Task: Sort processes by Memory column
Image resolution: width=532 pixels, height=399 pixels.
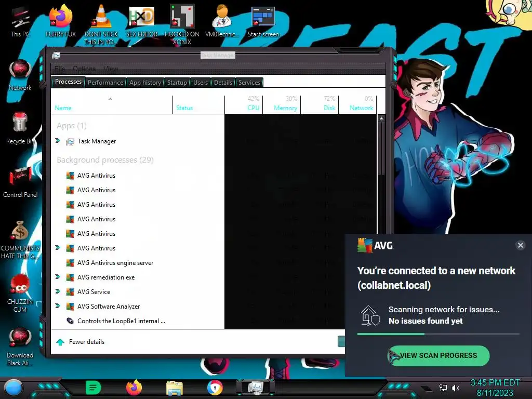Action: point(282,104)
